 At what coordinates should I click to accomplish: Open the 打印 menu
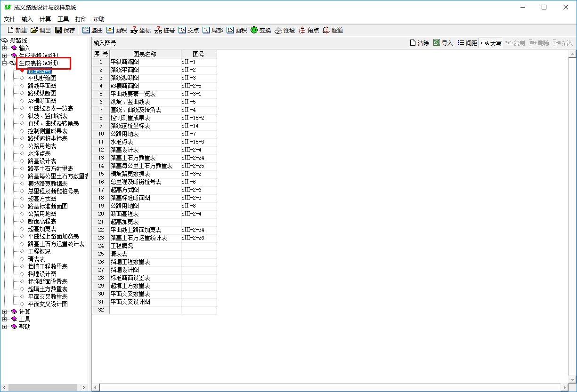coord(81,19)
